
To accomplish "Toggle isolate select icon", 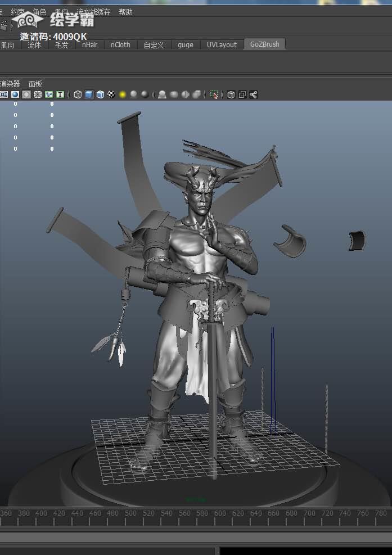I will (214, 94).
